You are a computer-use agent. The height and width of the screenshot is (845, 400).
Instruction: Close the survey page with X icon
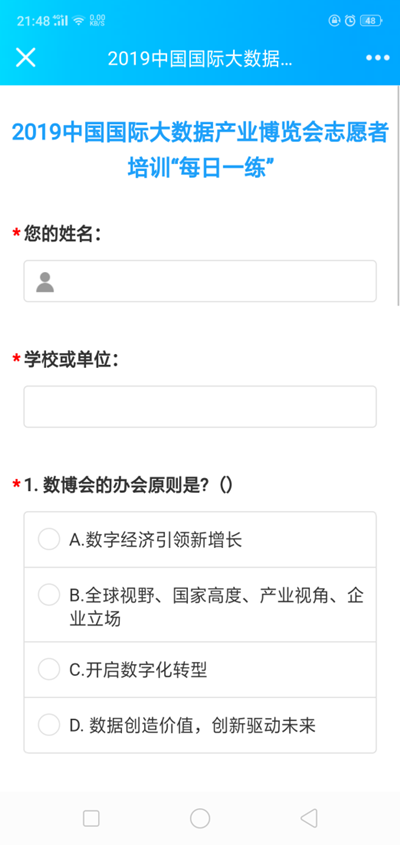tap(25, 57)
